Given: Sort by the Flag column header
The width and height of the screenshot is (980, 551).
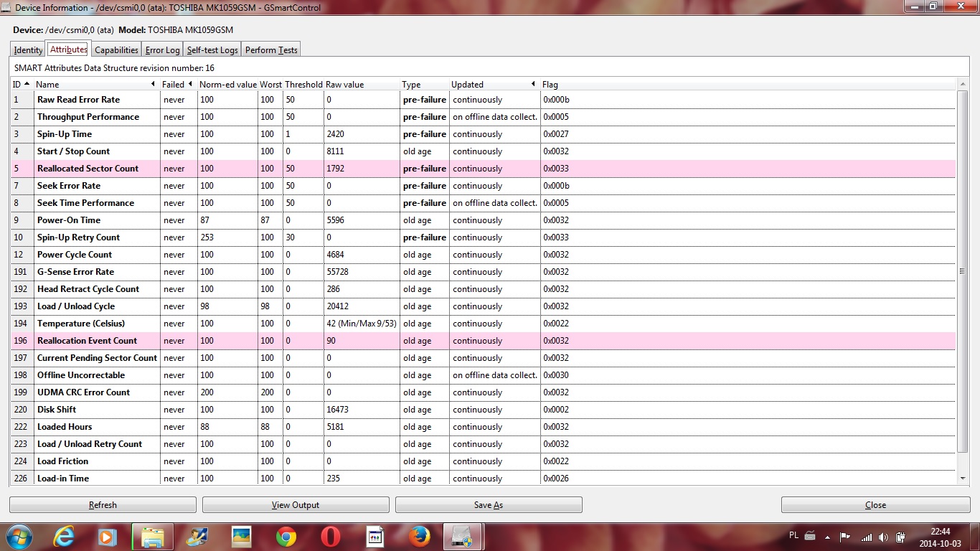Looking at the screenshot, I should coord(748,85).
